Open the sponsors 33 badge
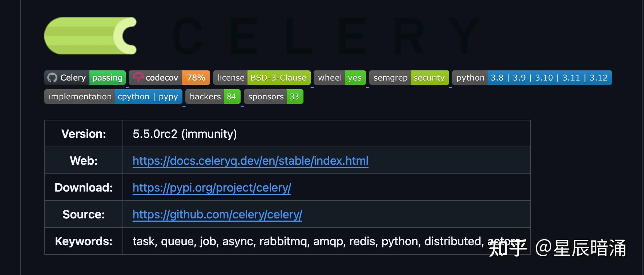The height and width of the screenshot is (275, 644). click(273, 97)
